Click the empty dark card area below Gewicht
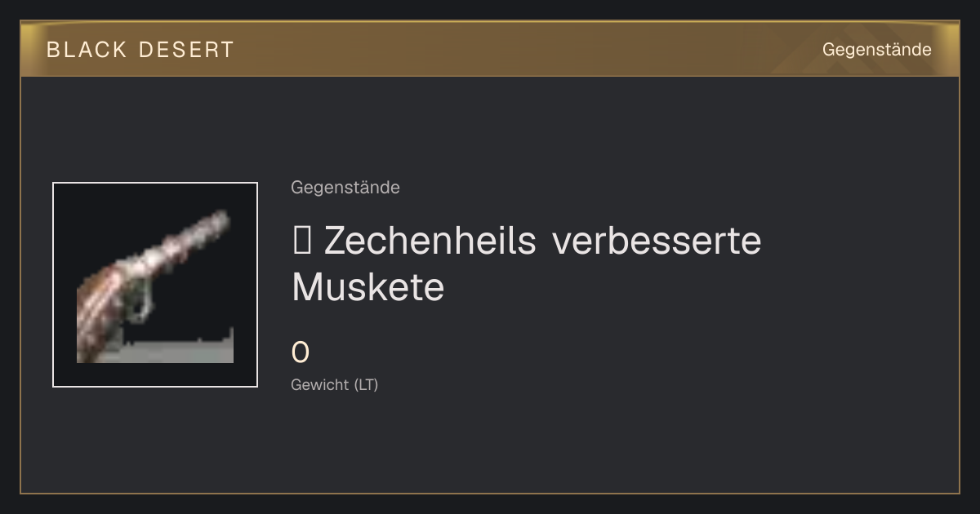 (490, 445)
